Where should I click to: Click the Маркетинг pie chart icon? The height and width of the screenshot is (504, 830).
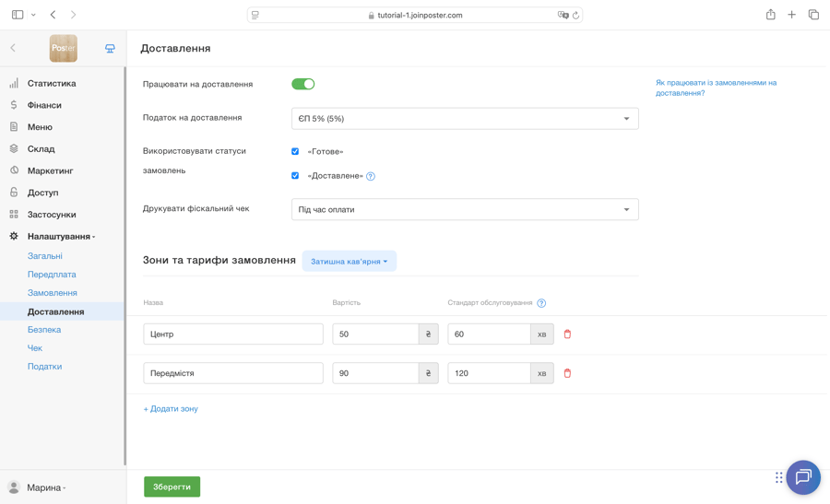14,170
